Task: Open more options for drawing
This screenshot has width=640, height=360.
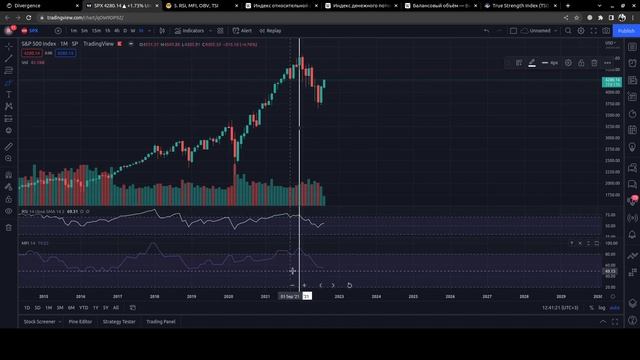Action: click(x=607, y=63)
